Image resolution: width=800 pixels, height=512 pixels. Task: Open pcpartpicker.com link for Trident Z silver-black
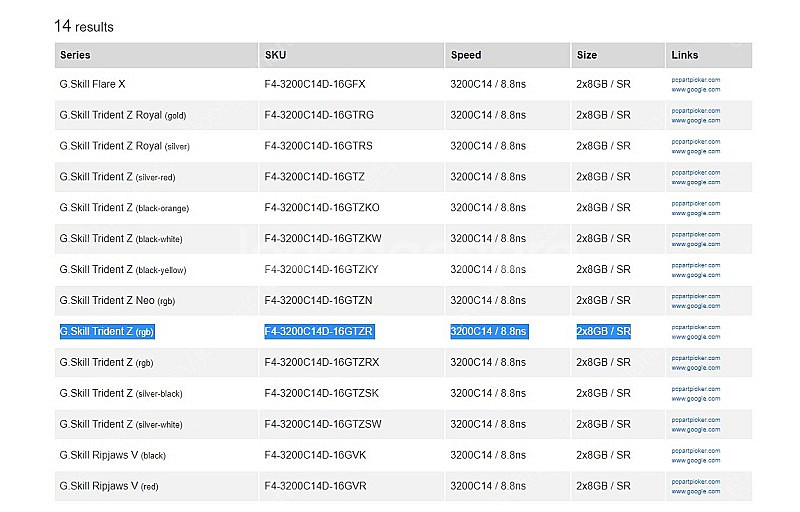(695, 389)
